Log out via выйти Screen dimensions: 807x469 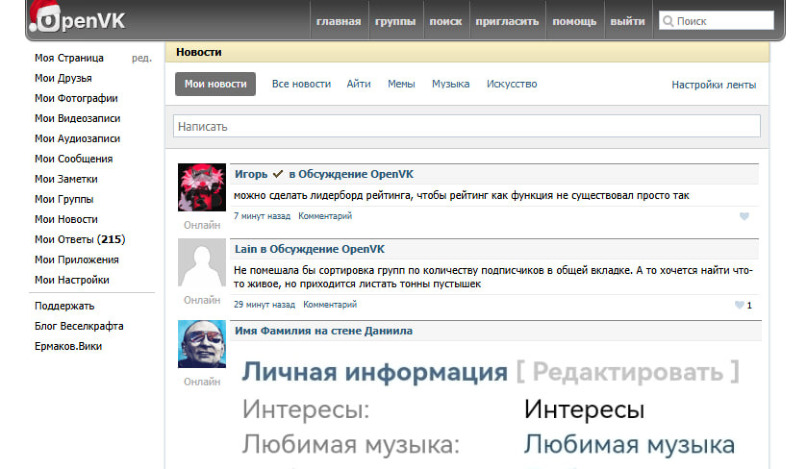pos(627,21)
